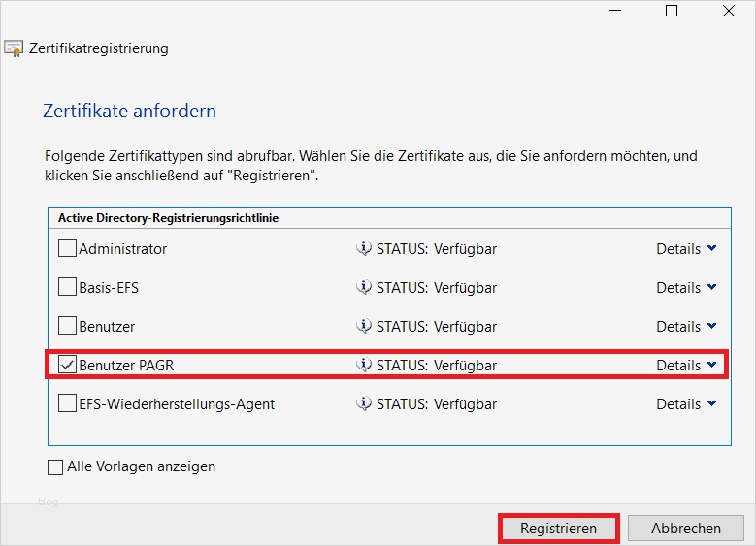Show Details for Benutzer PAGR
The width and height of the screenshot is (756, 546).
click(x=686, y=366)
